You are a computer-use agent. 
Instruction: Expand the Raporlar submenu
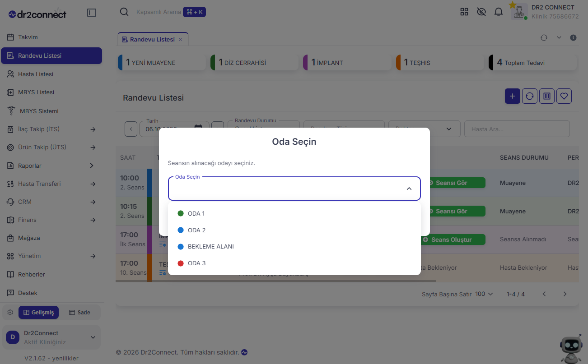tap(51, 166)
